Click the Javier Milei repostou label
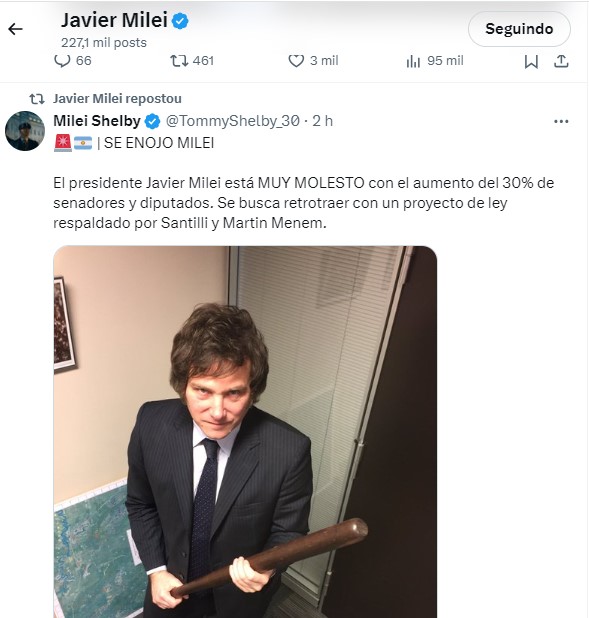The image size is (589, 618). [117, 99]
